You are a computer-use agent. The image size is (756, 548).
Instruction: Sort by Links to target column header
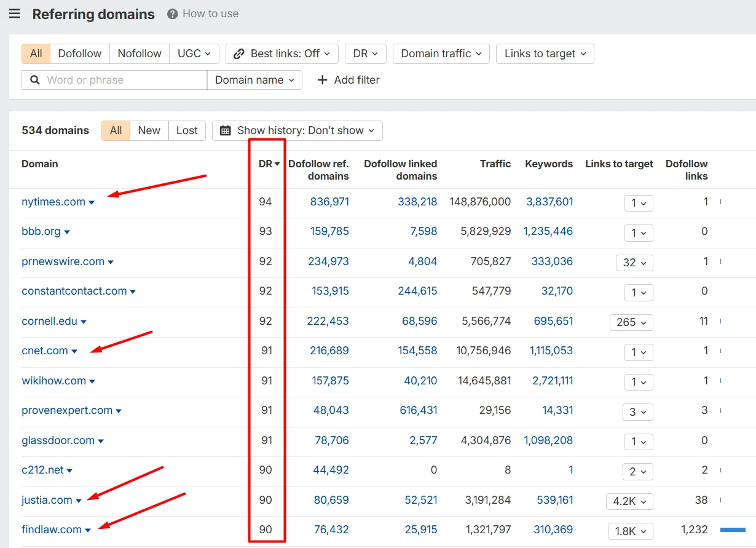619,164
